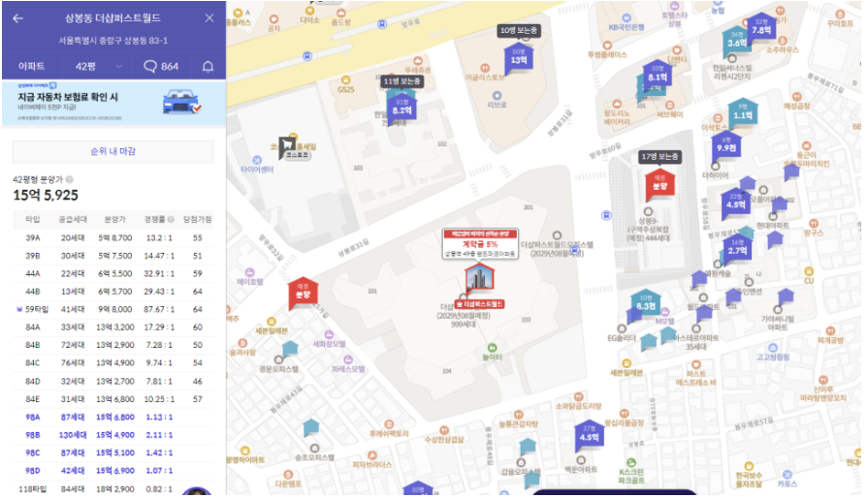
Task: Click the 2.7억 price marker on map
Action: click(737, 248)
